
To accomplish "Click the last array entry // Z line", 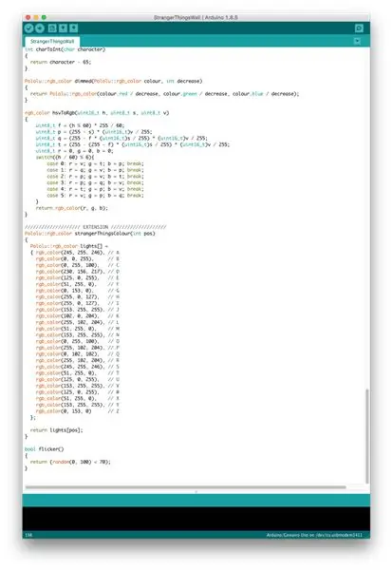I will tap(78, 411).
